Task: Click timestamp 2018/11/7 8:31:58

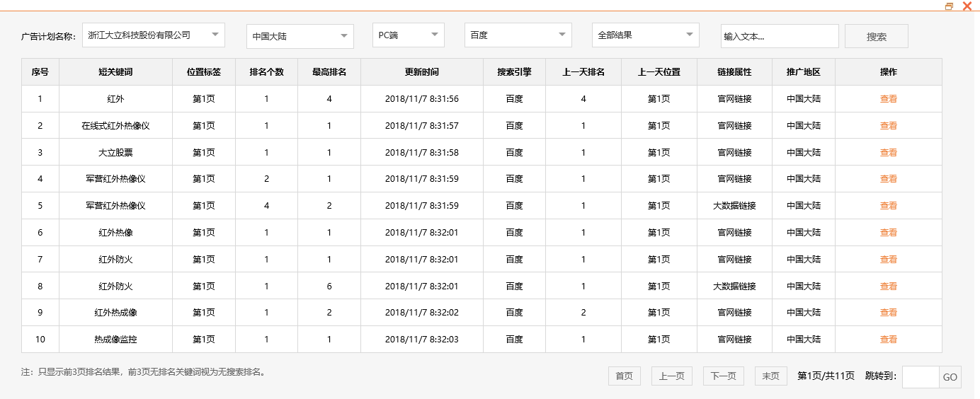Action: pos(422,152)
